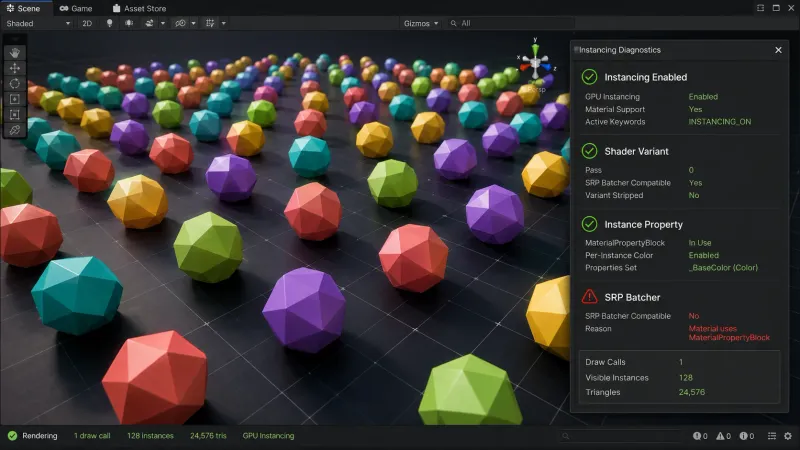
Task: Click the Instancing Diagnostics panel title
Action: 619,49
